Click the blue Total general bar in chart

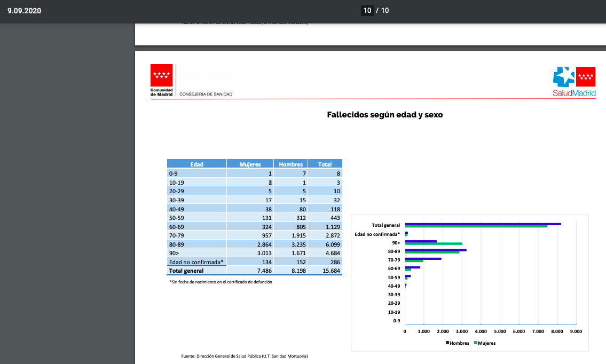[x=483, y=224]
